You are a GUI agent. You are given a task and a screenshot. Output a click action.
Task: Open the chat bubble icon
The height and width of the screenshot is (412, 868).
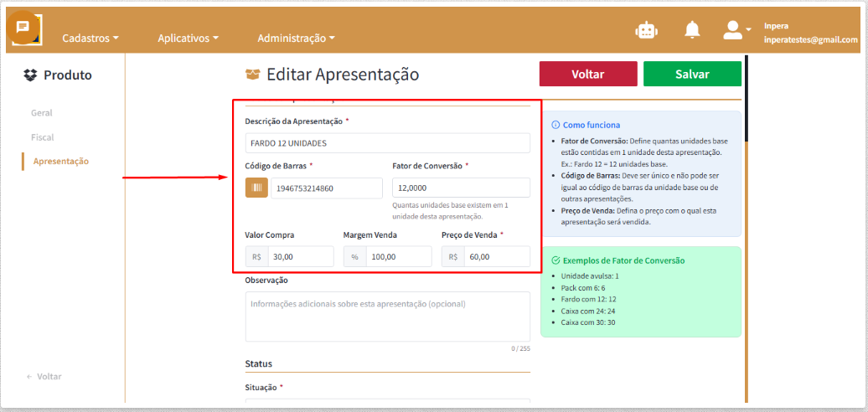coord(23,27)
